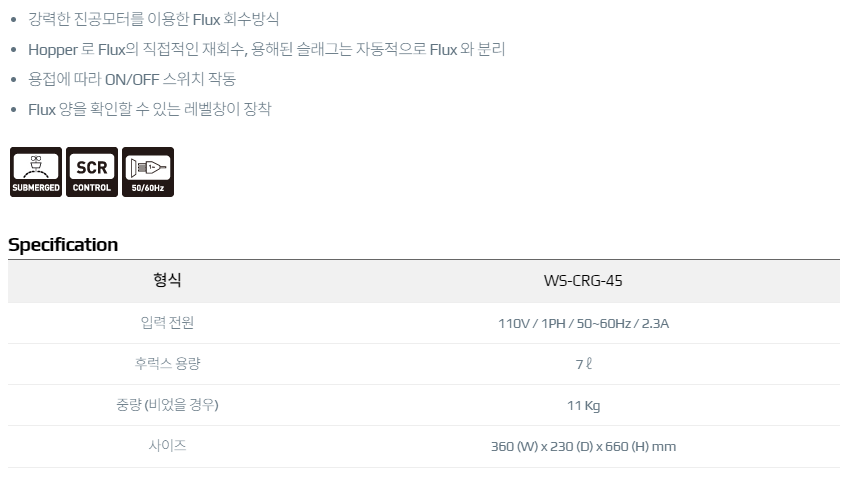850x493 pixels.
Task: Click the bullet about 진공모터 Flux 회수방식
Action: (x=153, y=19)
